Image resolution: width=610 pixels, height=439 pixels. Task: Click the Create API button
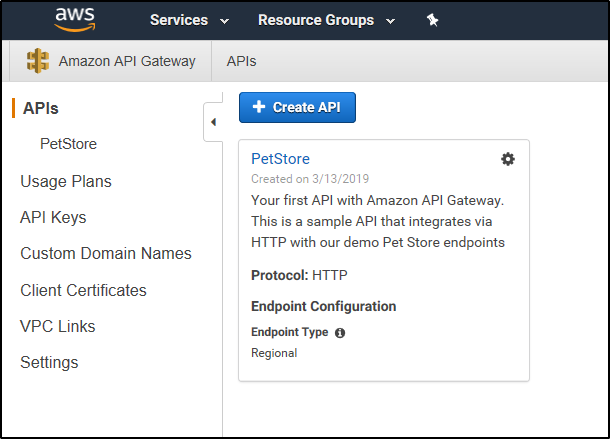tap(297, 107)
